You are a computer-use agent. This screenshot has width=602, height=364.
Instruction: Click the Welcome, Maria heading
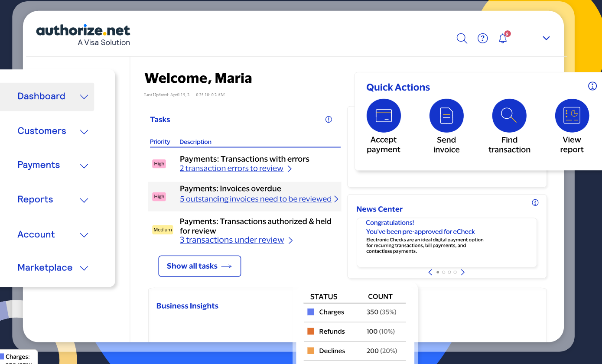point(198,78)
